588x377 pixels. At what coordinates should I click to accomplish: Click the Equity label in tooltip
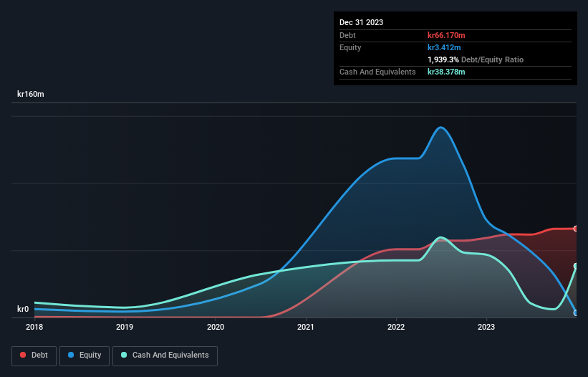(x=350, y=47)
